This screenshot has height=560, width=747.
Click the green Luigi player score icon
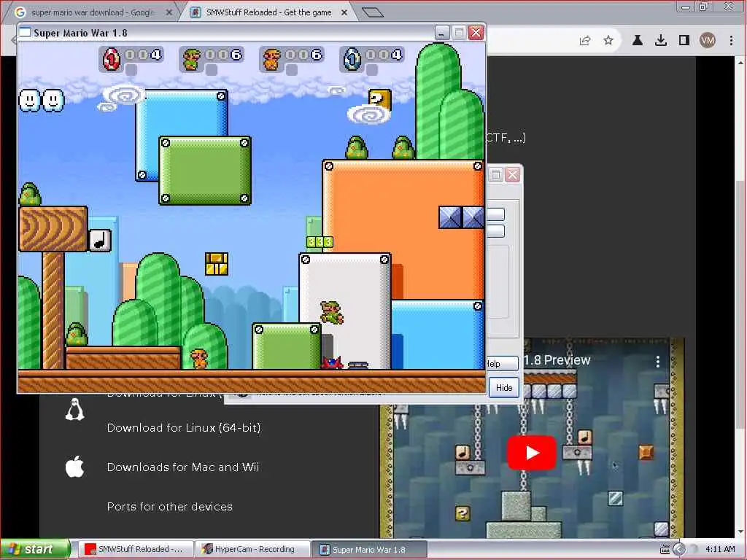click(x=192, y=59)
